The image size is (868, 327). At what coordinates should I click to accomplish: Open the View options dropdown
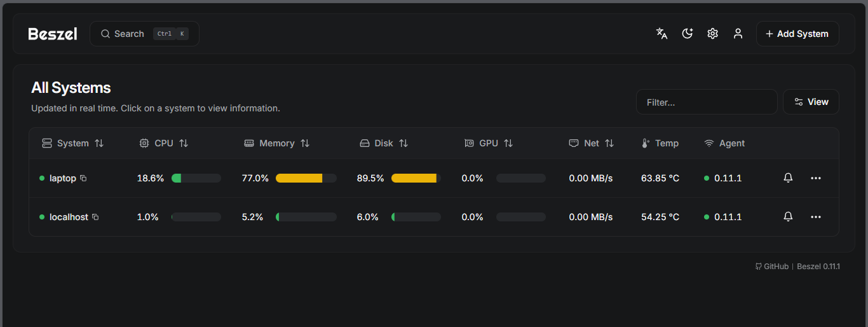click(x=811, y=102)
